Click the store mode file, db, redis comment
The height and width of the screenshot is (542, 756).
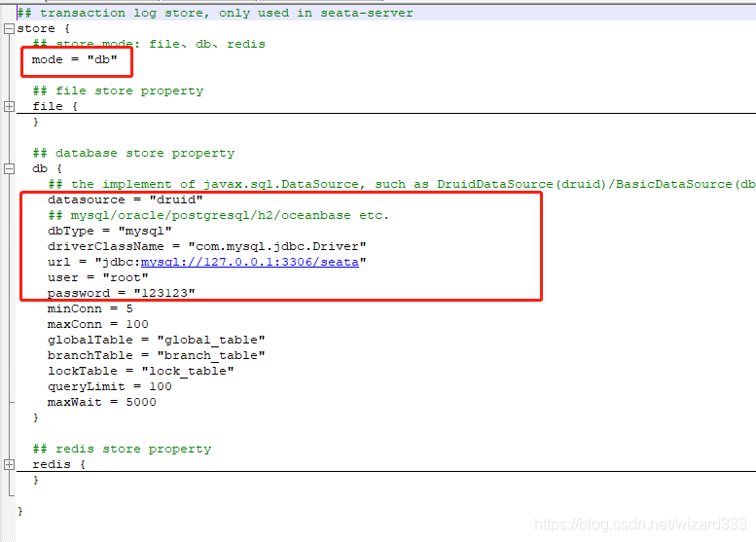coord(149,44)
